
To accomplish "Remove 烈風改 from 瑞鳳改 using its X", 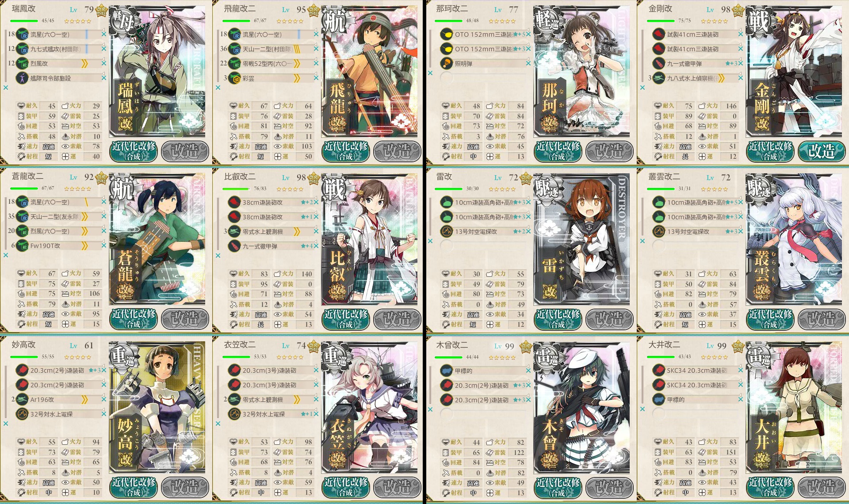I will click(x=103, y=63).
